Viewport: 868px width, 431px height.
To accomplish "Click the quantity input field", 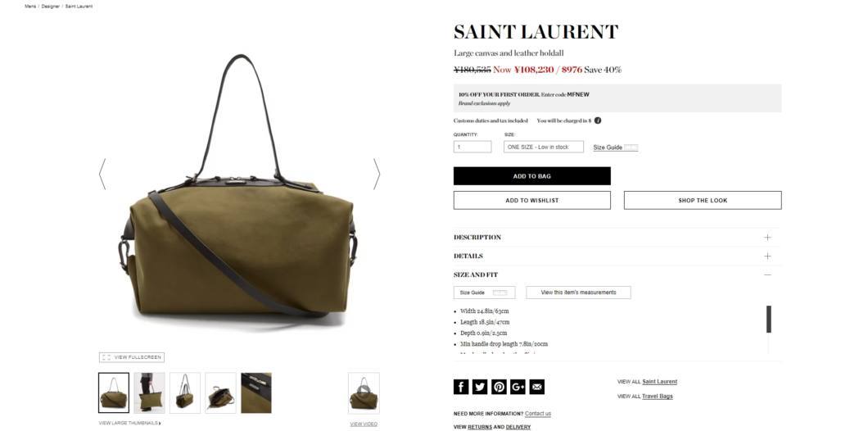I will pyautogui.click(x=472, y=147).
